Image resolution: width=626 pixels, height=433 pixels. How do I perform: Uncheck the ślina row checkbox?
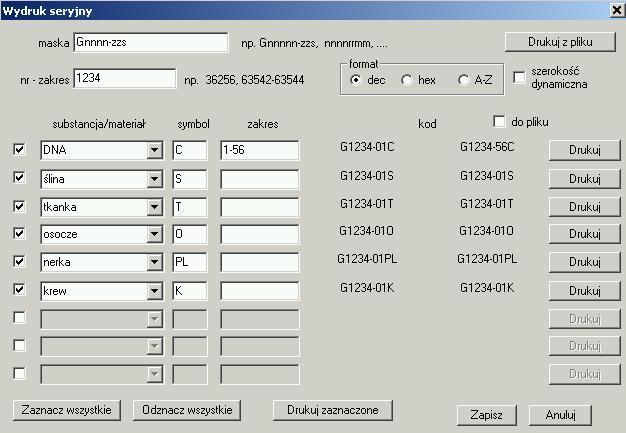tap(19, 177)
